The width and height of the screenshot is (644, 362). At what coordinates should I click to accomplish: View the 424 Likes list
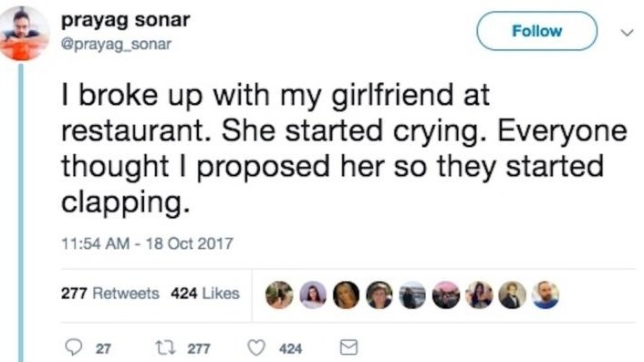205,294
